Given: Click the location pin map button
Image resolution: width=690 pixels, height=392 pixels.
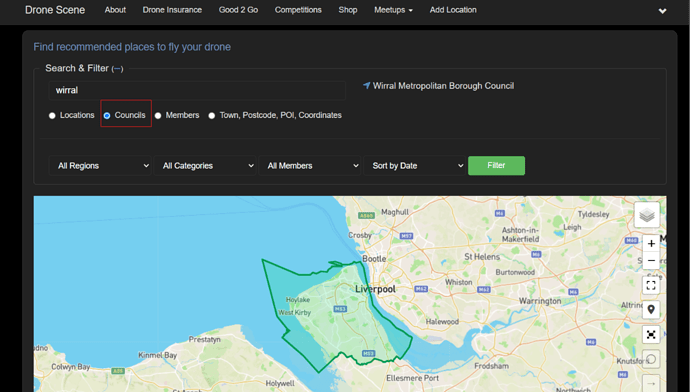Looking at the screenshot, I should pyautogui.click(x=651, y=309).
